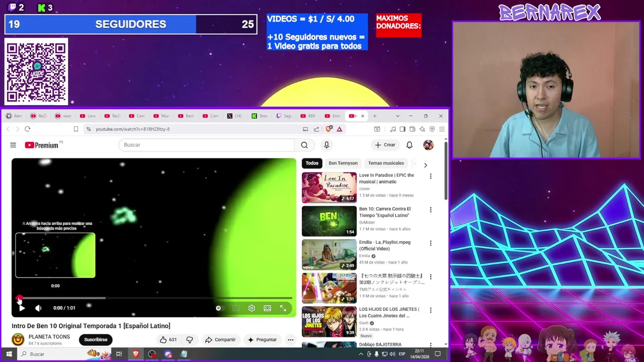Open Love In Paradise video thumbnail

pyautogui.click(x=329, y=188)
